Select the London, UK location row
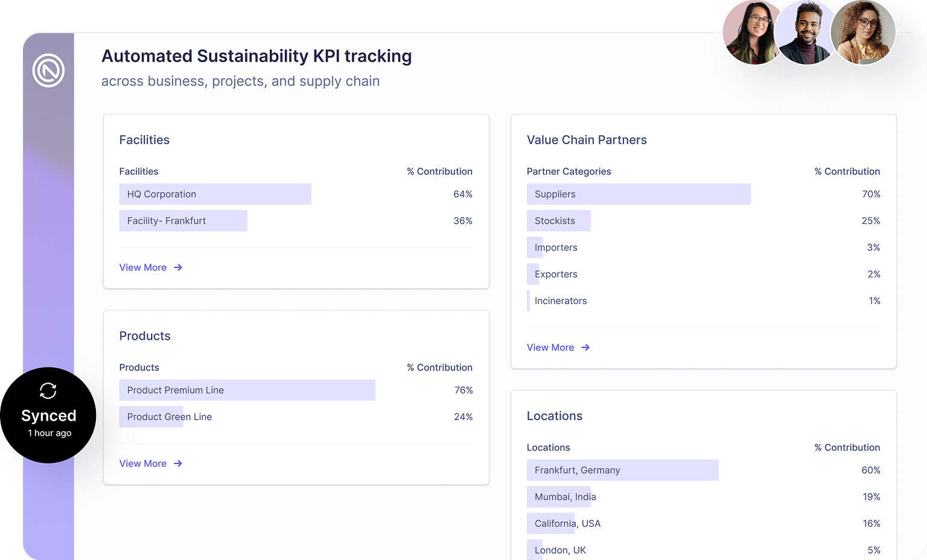The width and height of the screenshot is (927, 560). (704, 550)
